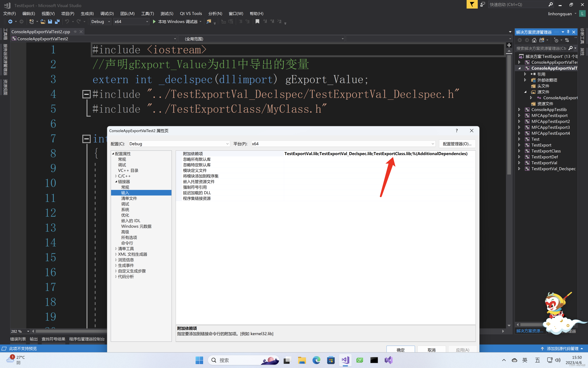
Task: Open the 生成(B) menu
Action: (x=87, y=14)
